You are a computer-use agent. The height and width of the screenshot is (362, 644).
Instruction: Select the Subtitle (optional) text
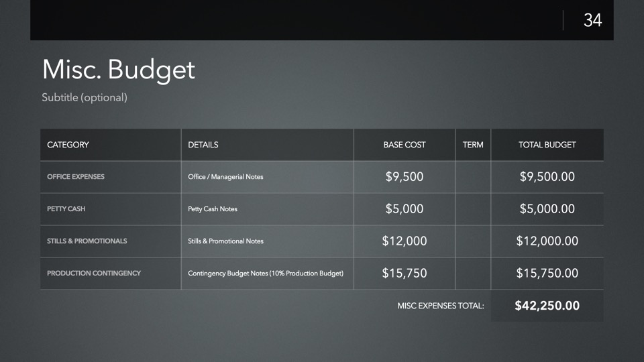tap(85, 98)
